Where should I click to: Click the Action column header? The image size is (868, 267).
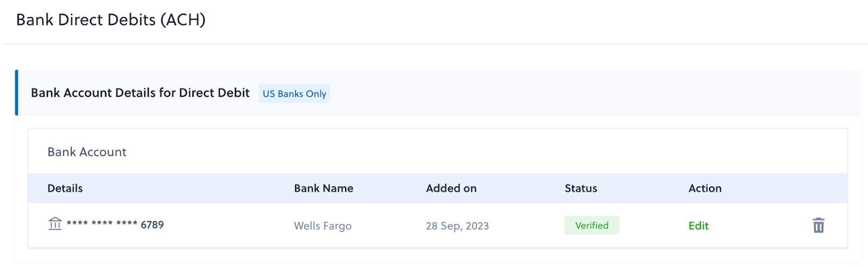(x=705, y=188)
